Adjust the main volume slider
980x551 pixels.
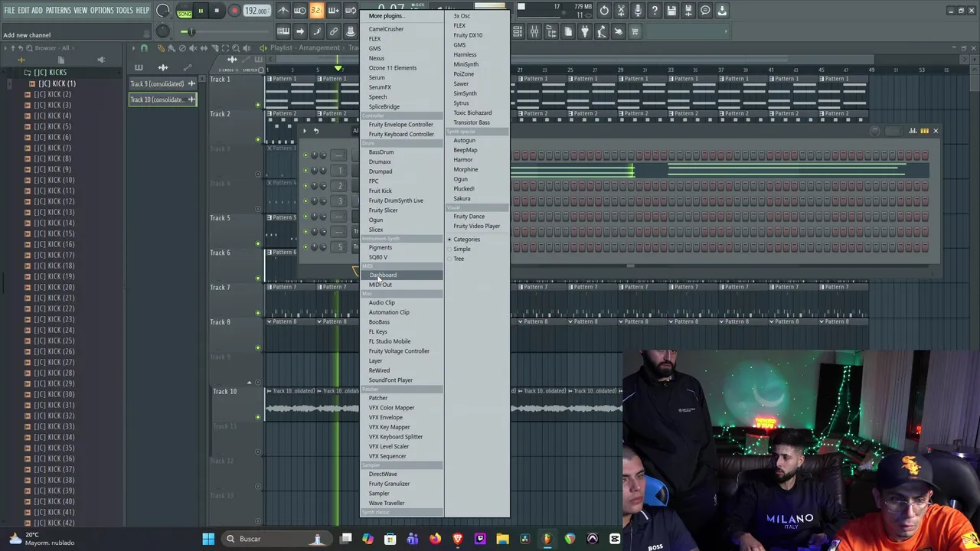(191, 31)
